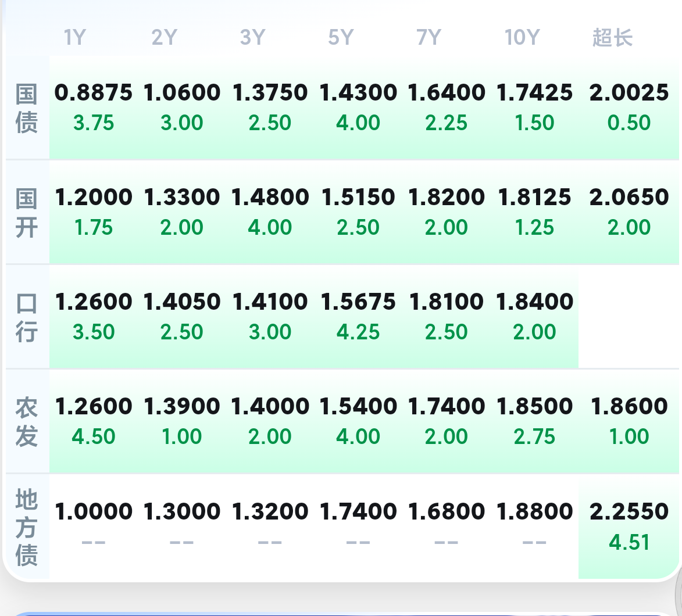Select the 口行 5Y yield 1.5675

coord(358,302)
